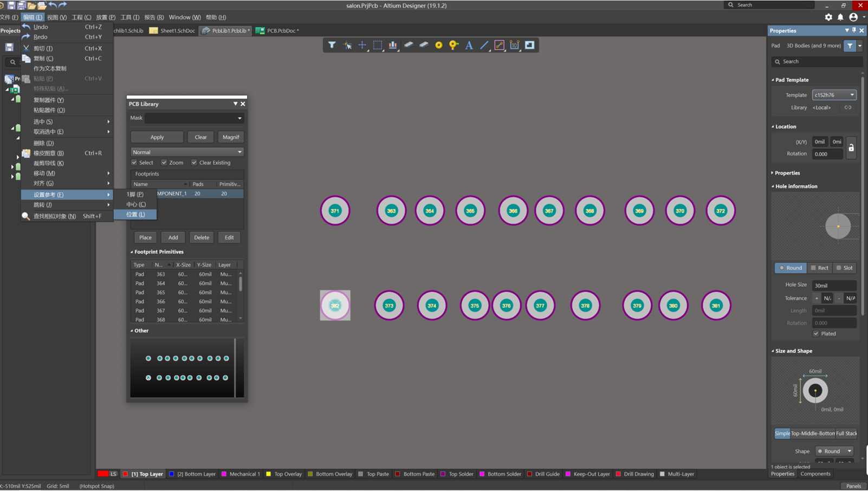
Task: Collapse the Pad Template section
Action: [x=773, y=80]
